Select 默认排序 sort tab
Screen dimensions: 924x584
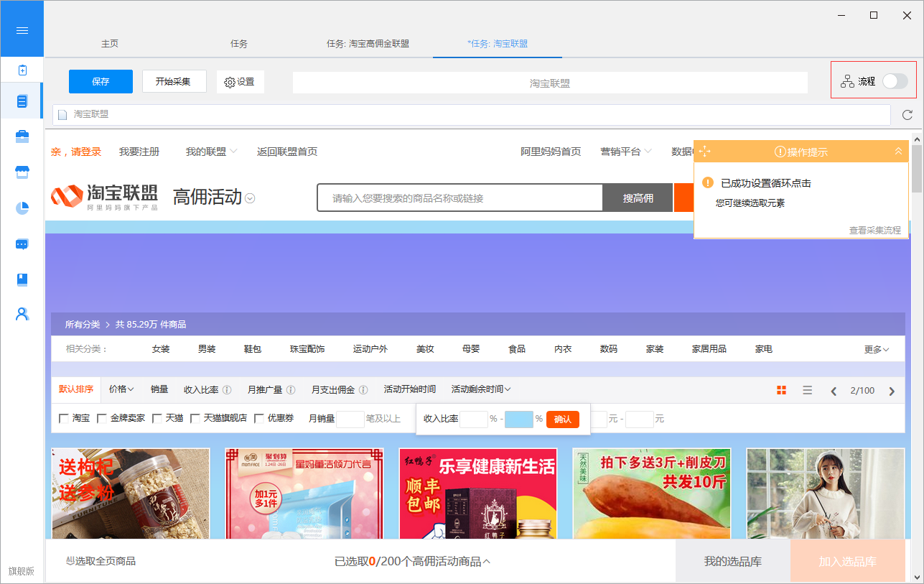[76, 389]
